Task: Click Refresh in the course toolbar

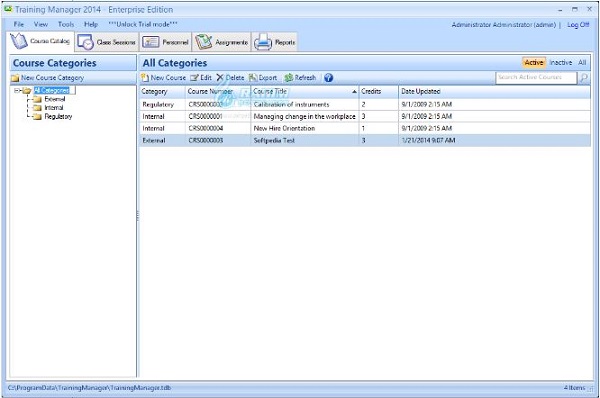Action: 300,78
